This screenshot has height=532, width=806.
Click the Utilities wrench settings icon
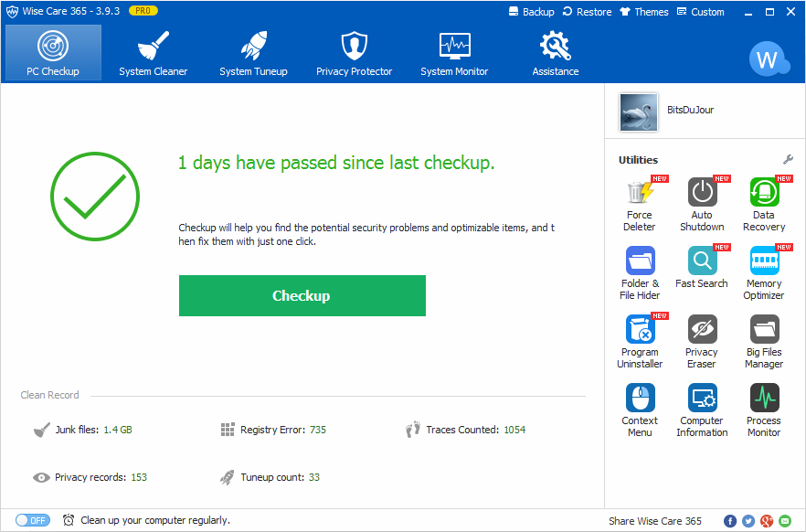tap(788, 159)
